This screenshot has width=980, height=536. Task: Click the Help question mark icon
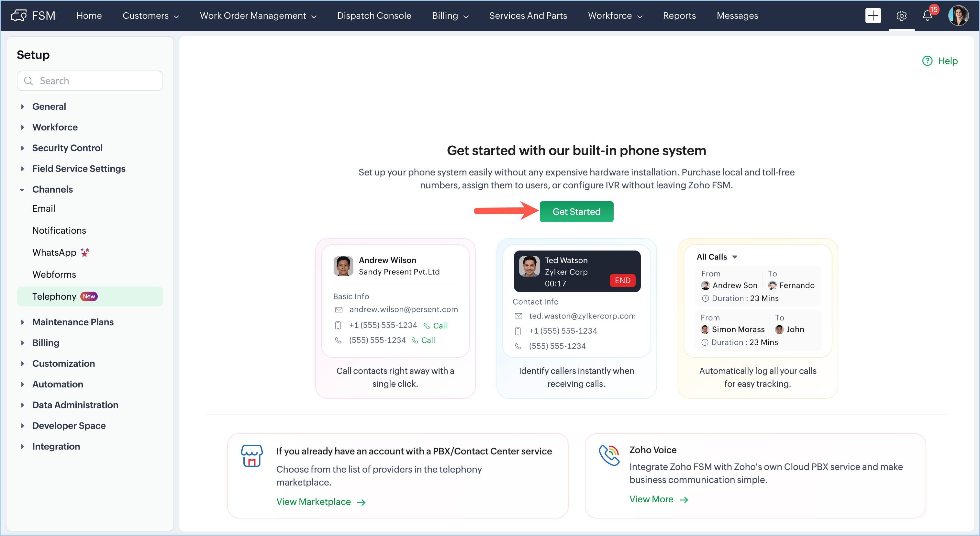(x=927, y=61)
